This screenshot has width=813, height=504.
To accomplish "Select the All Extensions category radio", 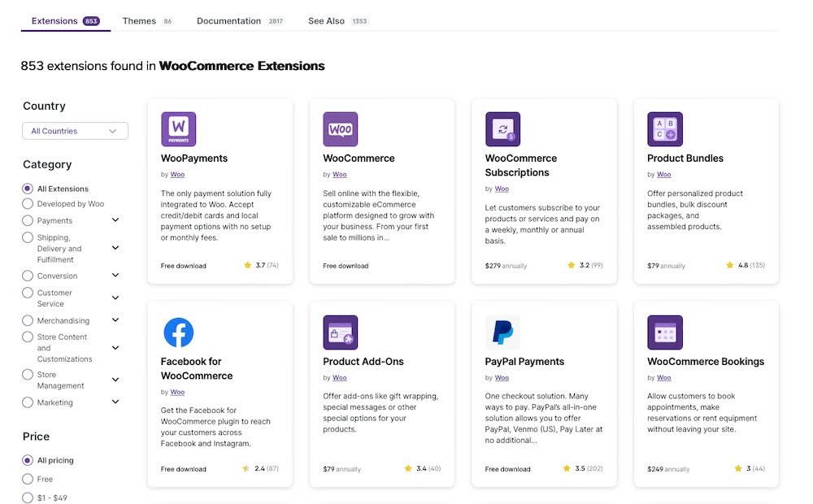I will pyautogui.click(x=28, y=189).
